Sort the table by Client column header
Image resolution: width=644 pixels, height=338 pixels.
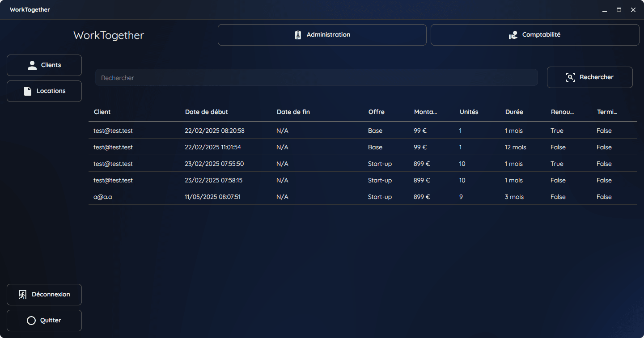click(x=102, y=112)
